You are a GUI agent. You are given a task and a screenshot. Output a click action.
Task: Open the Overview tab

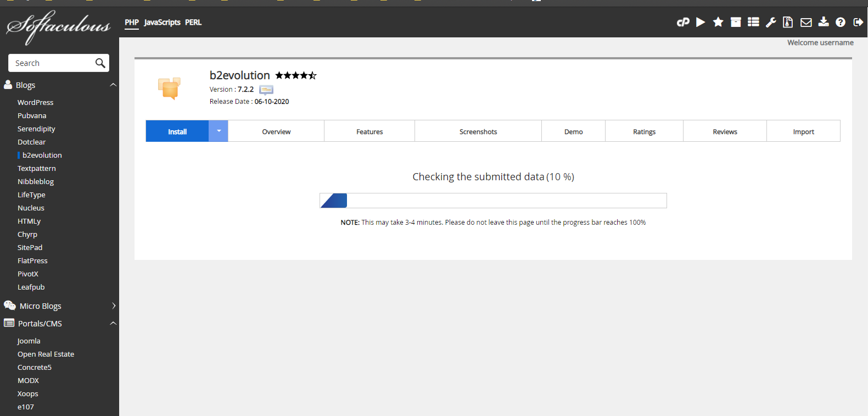pyautogui.click(x=276, y=131)
